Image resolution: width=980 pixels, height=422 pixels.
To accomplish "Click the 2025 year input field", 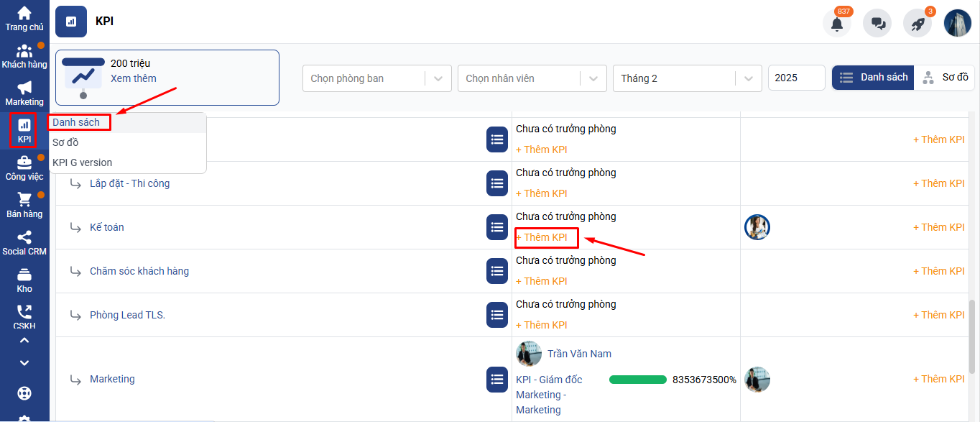I will tap(796, 78).
